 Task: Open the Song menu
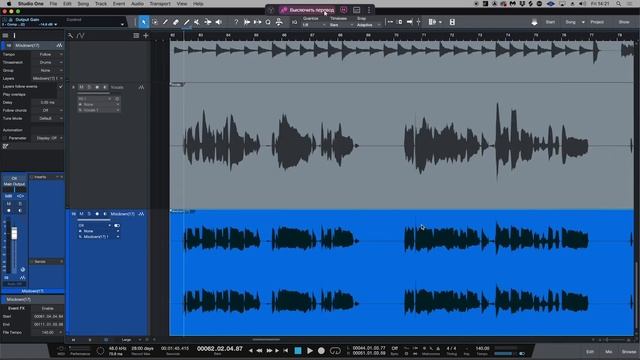(83, 4)
